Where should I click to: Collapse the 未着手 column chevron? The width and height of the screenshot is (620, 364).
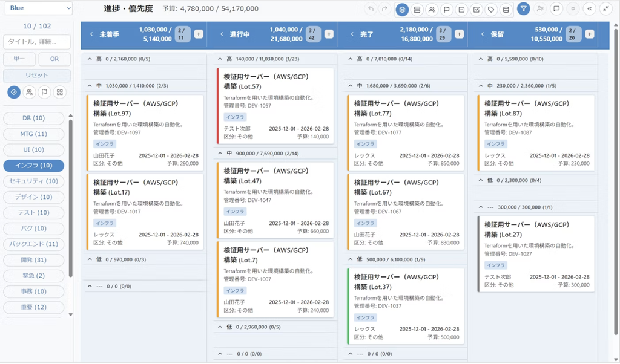(91, 34)
